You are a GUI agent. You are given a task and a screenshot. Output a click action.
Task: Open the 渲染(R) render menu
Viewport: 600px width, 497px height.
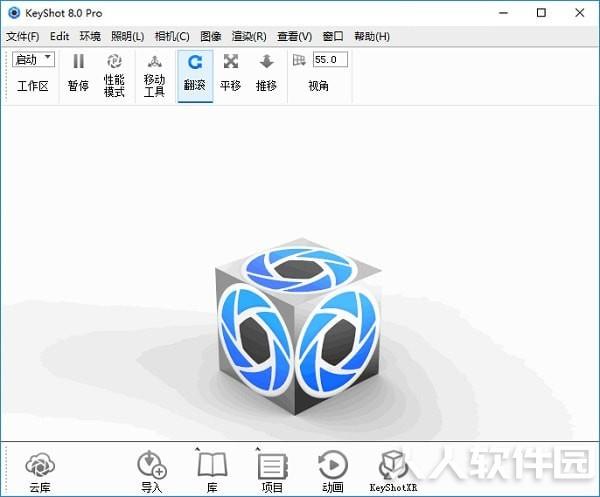[249, 36]
